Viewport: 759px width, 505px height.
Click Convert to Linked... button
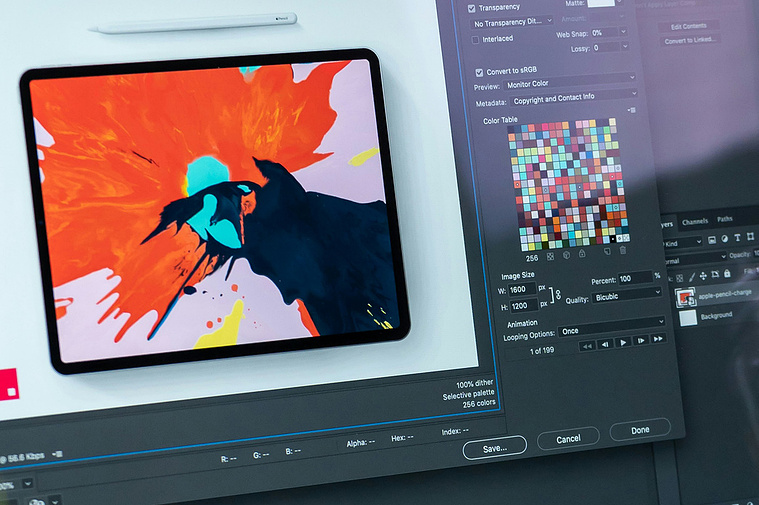pyautogui.click(x=690, y=40)
